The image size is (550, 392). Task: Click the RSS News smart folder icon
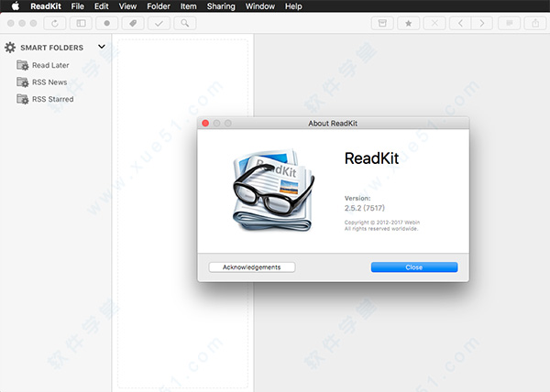tap(22, 82)
